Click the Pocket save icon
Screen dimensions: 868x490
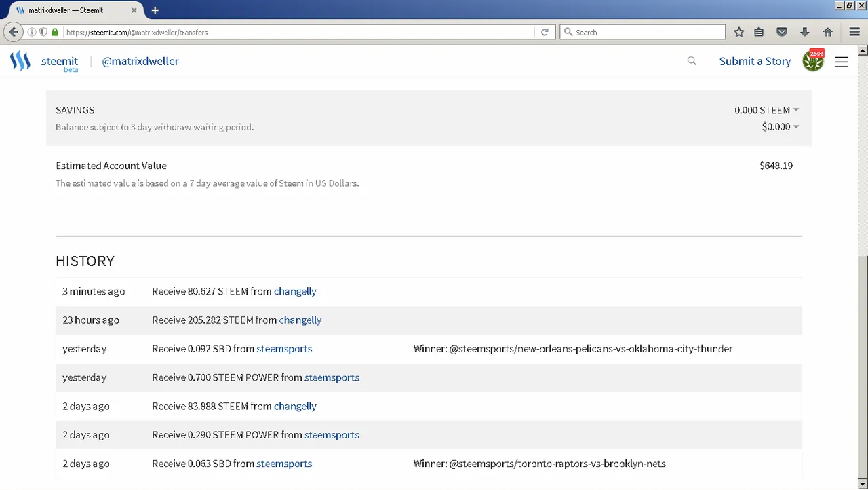point(782,32)
